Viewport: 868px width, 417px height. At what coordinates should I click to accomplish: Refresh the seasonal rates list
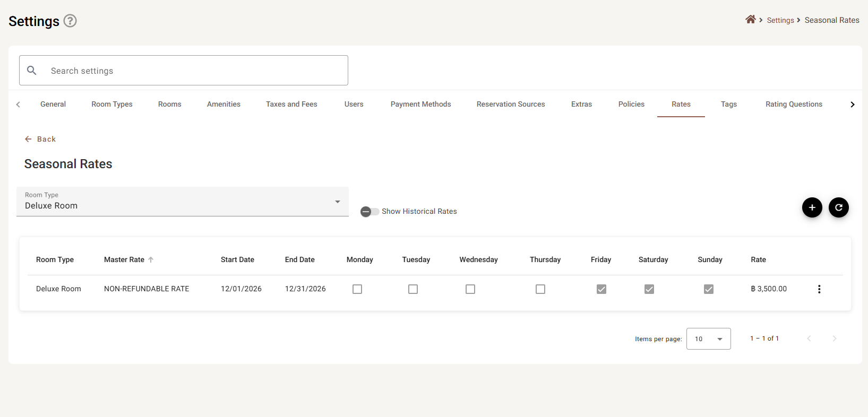click(838, 207)
